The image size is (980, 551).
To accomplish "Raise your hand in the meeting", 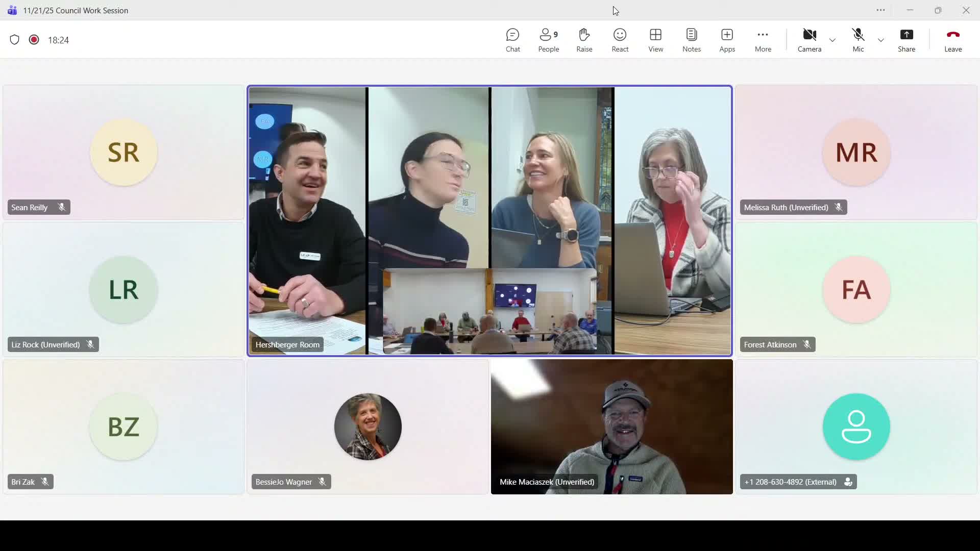I will tap(584, 40).
